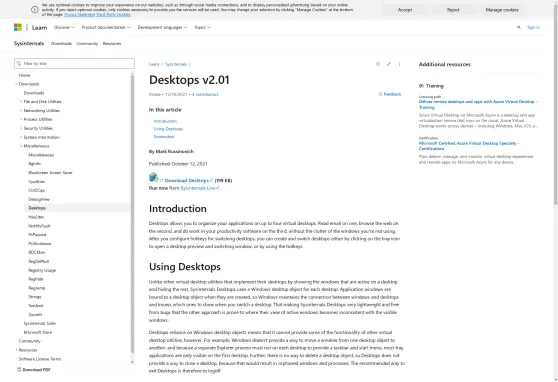This screenshot has height=382, width=558.
Task: Select ZoomIt in sidebar tree
Action: (35, 314)
